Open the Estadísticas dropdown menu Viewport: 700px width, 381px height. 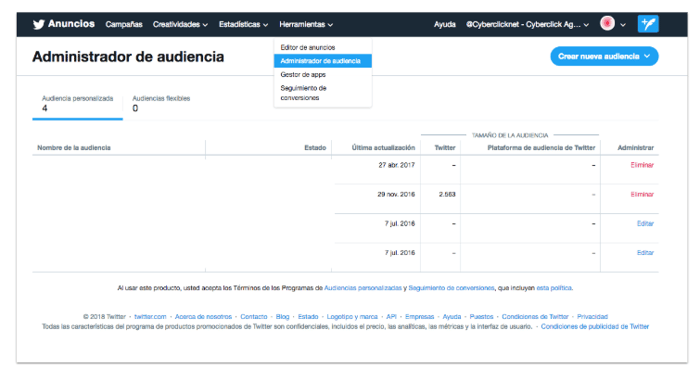(x=243, y=25)
